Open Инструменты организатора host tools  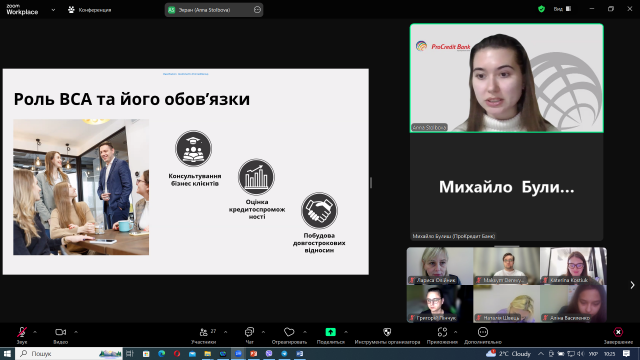click(x=387, y=335)
